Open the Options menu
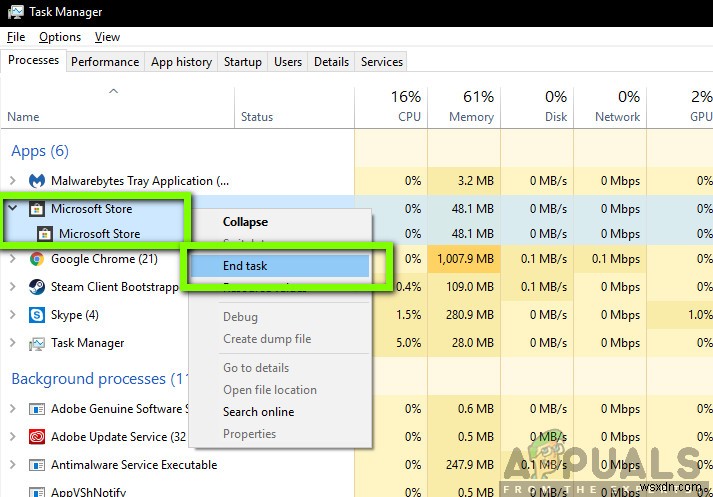713x497 pixels. pyautogui.click(x=60, y=37)
